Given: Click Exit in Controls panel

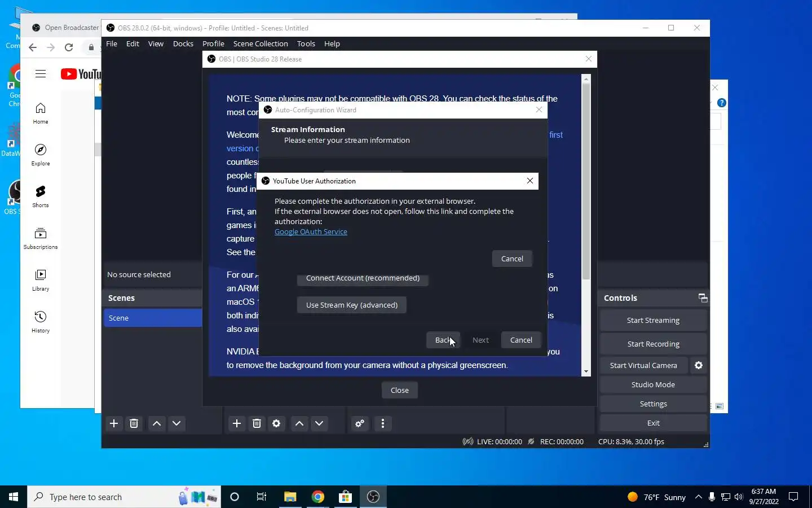Looking at the screenshot, I should [653, 423].
